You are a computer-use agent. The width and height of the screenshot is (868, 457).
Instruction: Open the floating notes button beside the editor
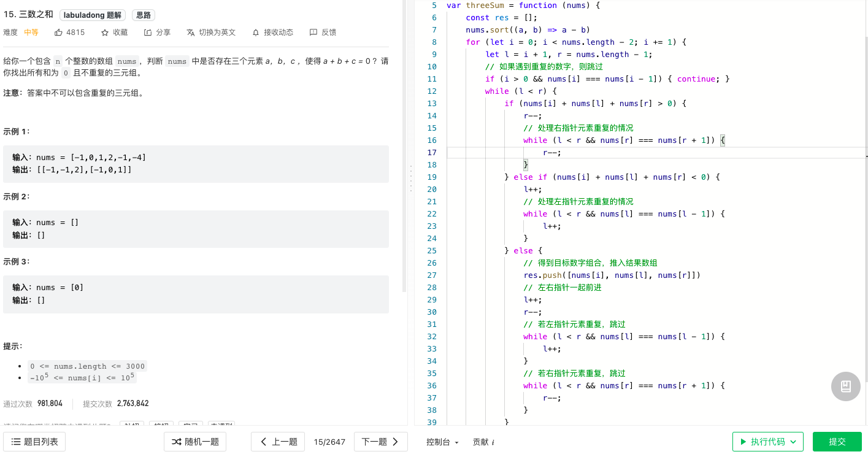point(846,386)
